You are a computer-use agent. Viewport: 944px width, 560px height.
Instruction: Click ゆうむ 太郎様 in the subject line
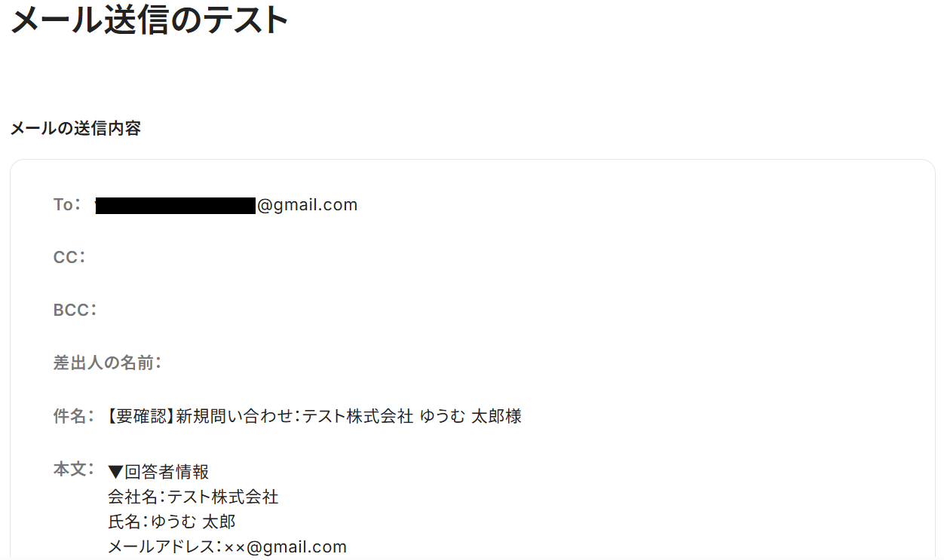[470, 416]
